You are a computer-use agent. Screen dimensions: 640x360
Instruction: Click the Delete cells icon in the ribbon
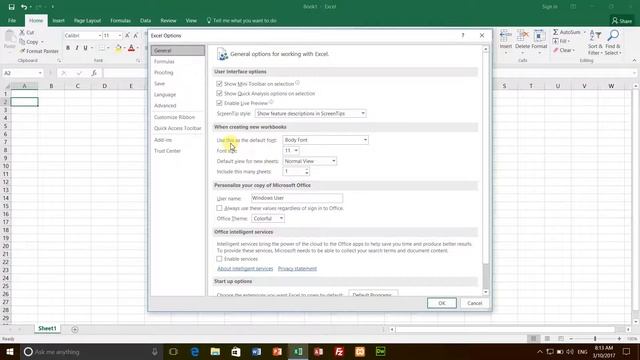522,36
